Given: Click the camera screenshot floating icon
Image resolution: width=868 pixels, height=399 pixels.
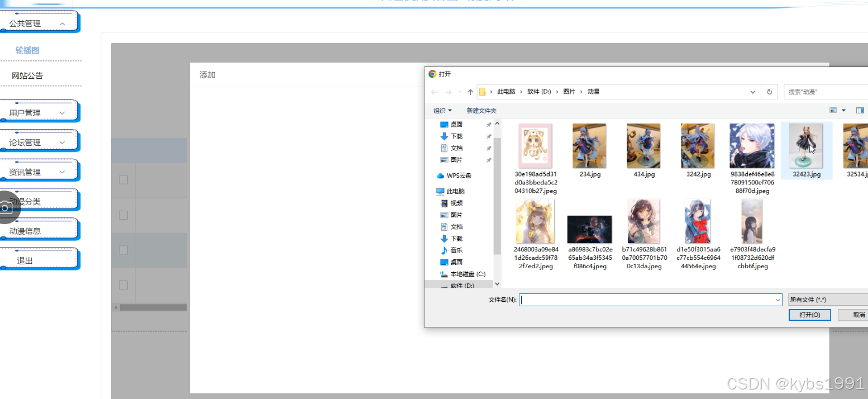Looking at the screenshot, I should [x=5, y=208].
